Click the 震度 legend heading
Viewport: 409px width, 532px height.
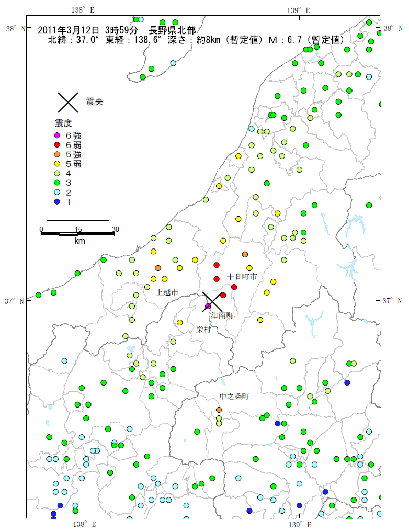63,123
